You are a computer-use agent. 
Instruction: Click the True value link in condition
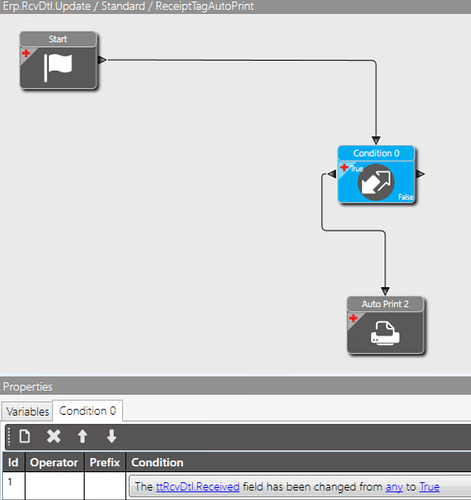pos(429,487)
